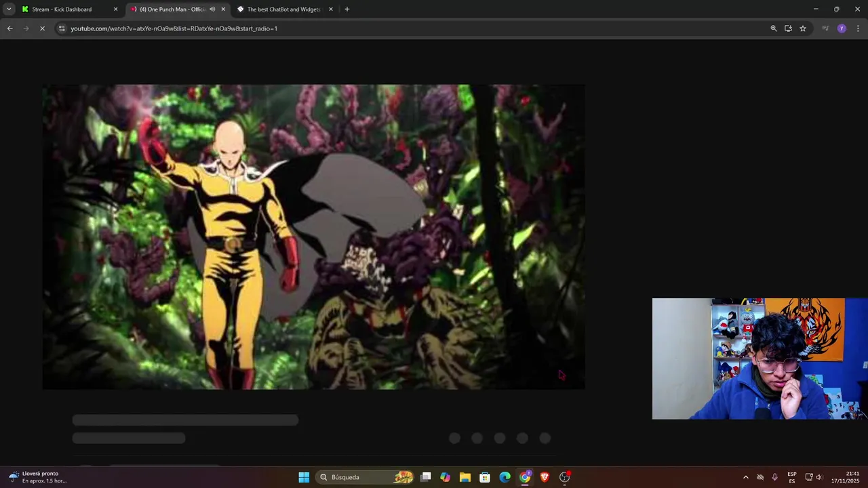
Task: Click the One Punch Man video player
Action: pyautogui.click(x=313, y=237)
